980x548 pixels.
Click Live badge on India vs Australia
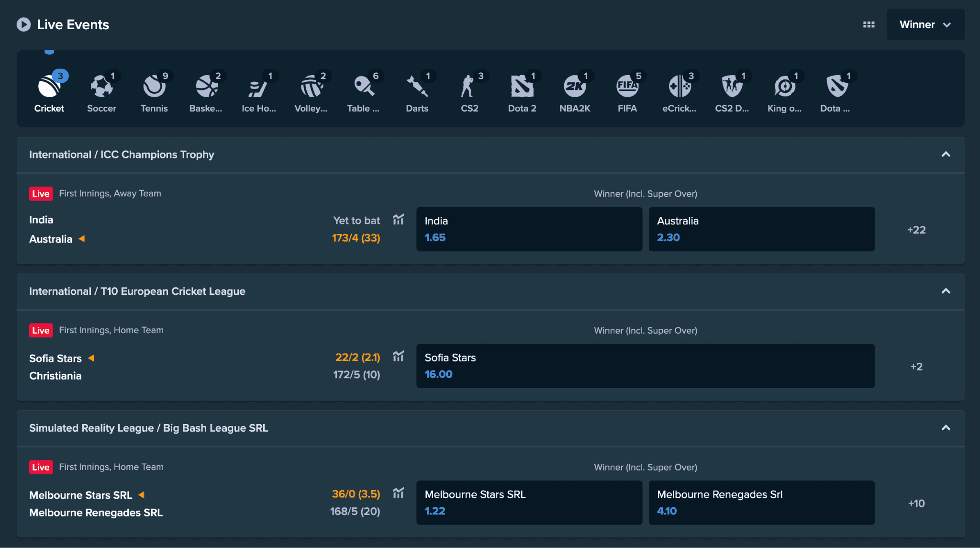click(41, 193)
